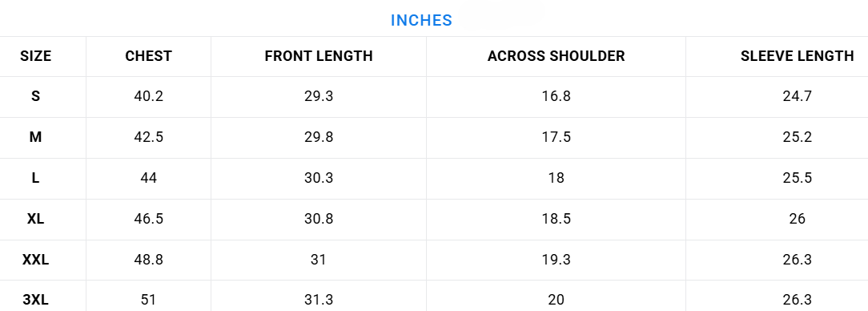Click the INCHES tab heading
This screenshot has width=868, height=311.
pyautogui.click(x=421, y=21)
